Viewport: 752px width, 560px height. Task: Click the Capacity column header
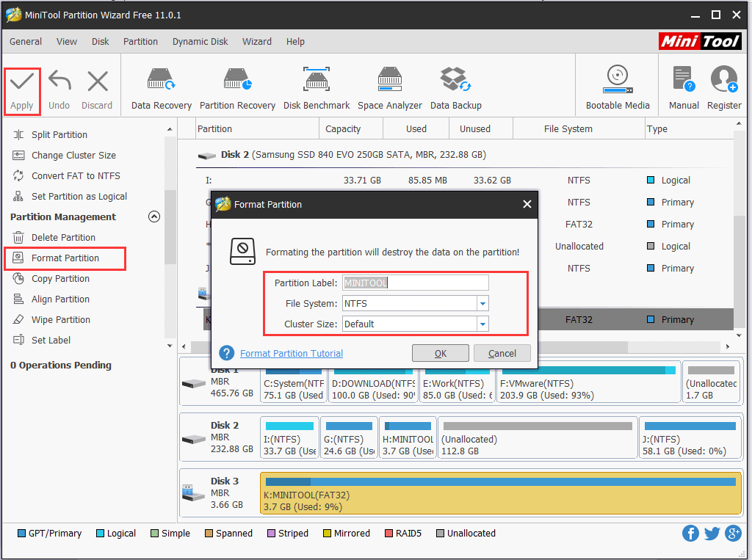[x=351, y=129]
